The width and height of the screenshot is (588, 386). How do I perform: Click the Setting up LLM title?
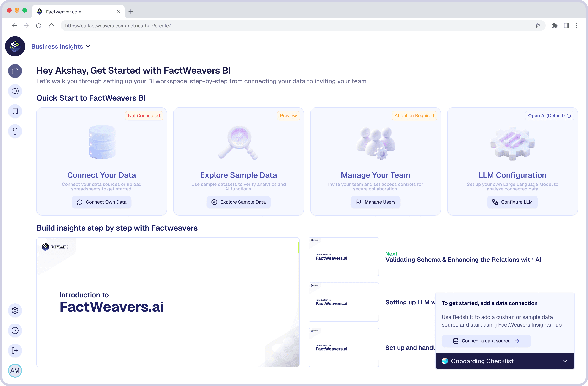(410, 302)
